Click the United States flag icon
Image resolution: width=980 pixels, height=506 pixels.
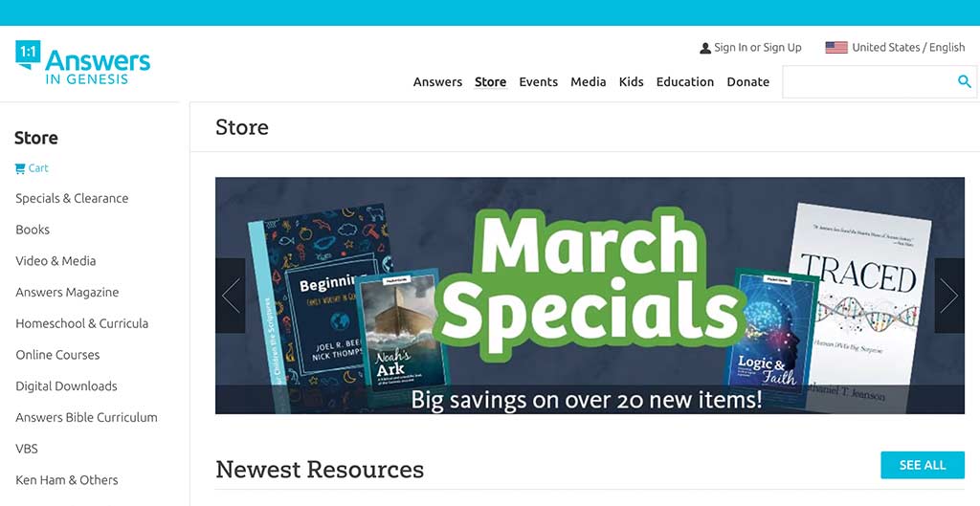point(836,48)
